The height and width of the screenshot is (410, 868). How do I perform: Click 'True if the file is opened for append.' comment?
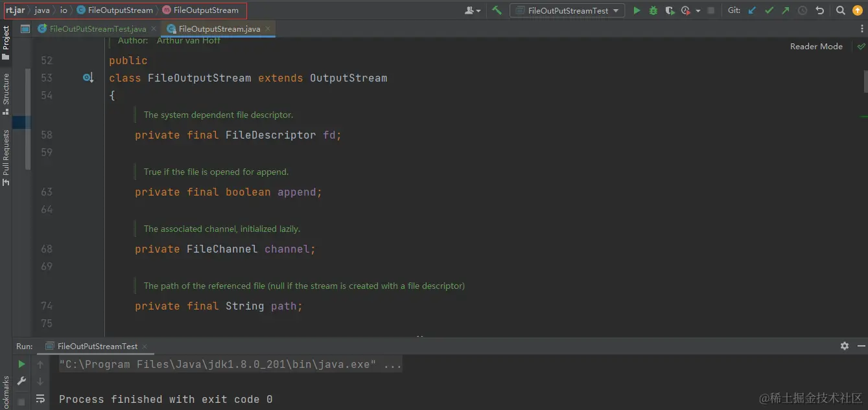click(x=216, y=172)
